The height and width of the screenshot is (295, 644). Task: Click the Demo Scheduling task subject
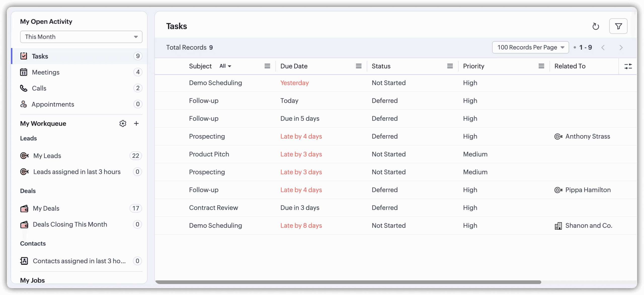(215, 83)
